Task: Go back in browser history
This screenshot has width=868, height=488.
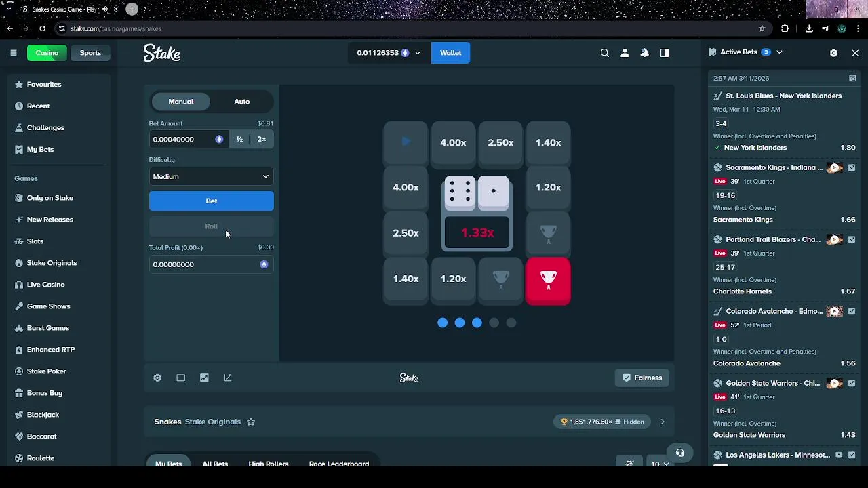Action: 10,28
